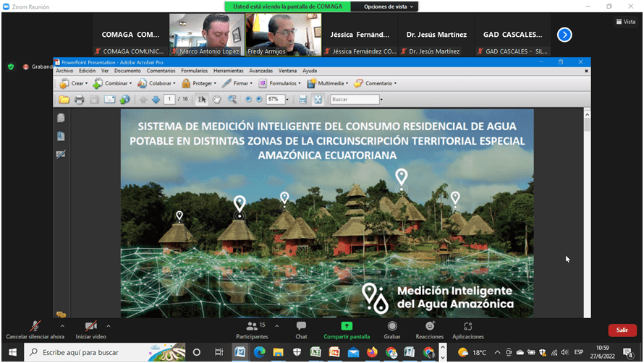Open the 67% zoom level dropdown

click(286, 99)
